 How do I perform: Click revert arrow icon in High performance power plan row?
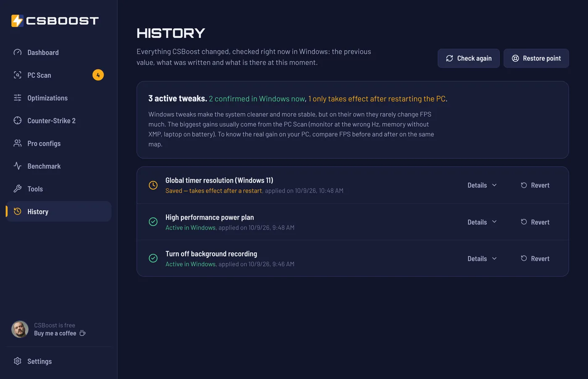tap(524, 222)
